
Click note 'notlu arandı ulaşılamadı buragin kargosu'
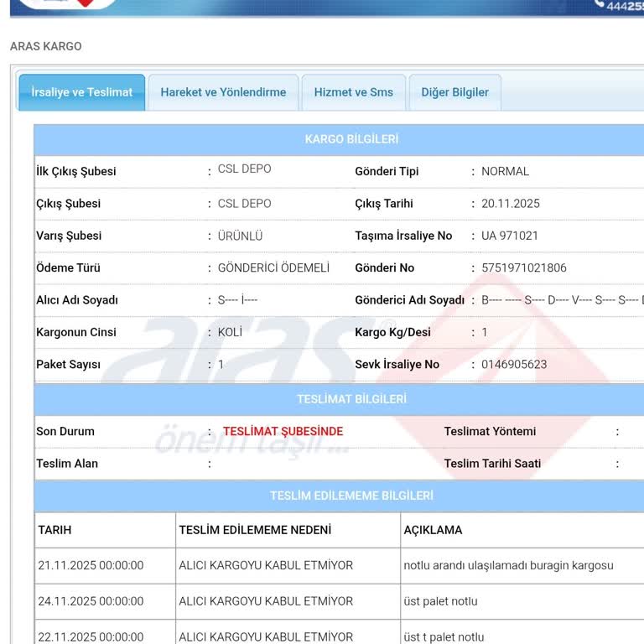(508, 565)
